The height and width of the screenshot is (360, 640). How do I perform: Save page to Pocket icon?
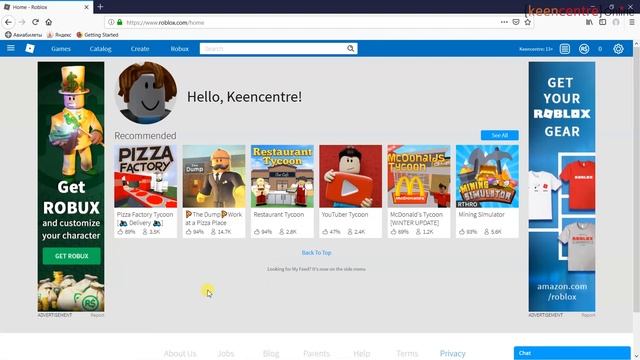point(516,22)
